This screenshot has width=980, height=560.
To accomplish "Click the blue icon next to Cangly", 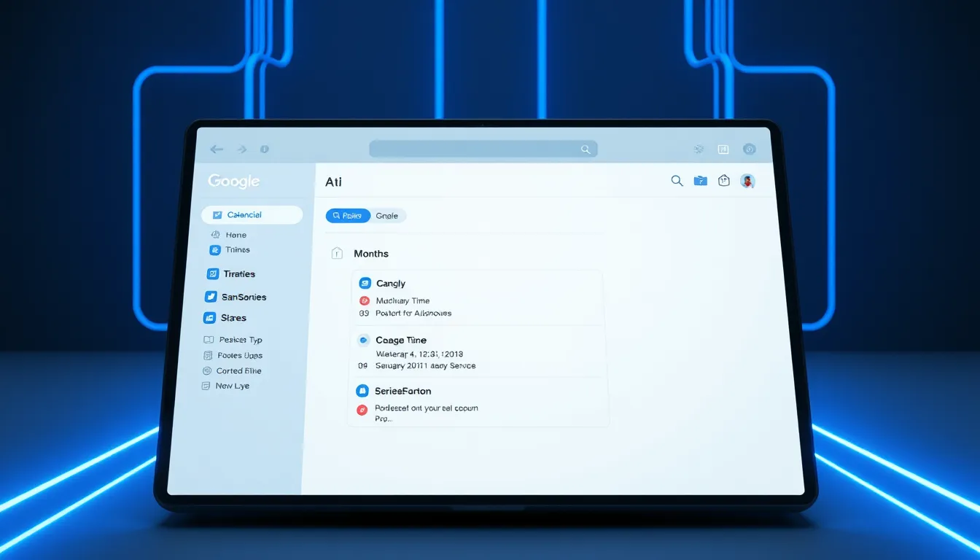I will click(365, 283).
